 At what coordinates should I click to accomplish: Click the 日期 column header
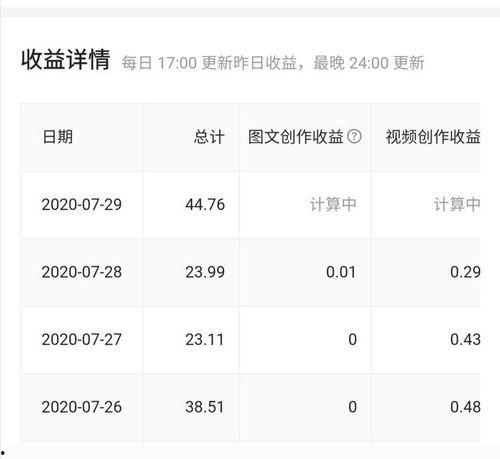coord(58,137)
